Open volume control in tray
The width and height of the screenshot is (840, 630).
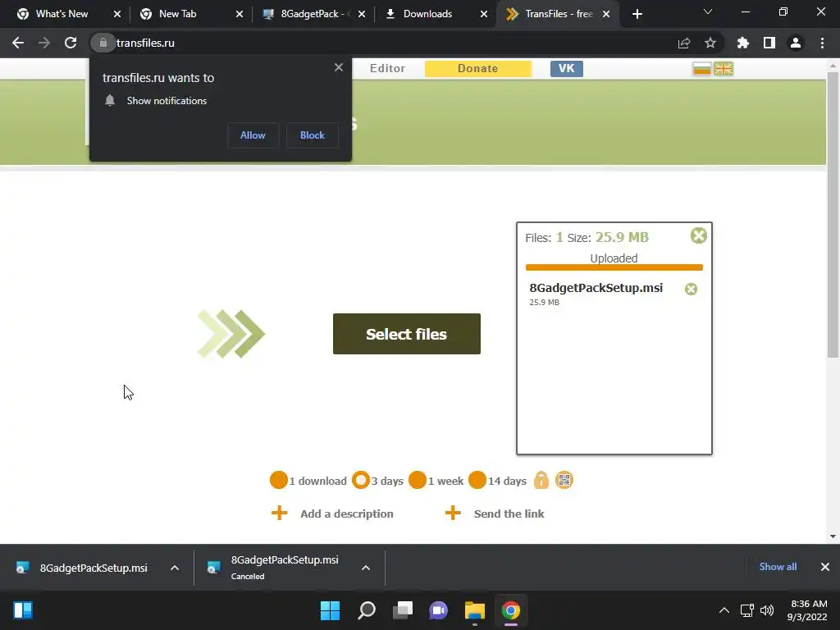coord(767,610)
